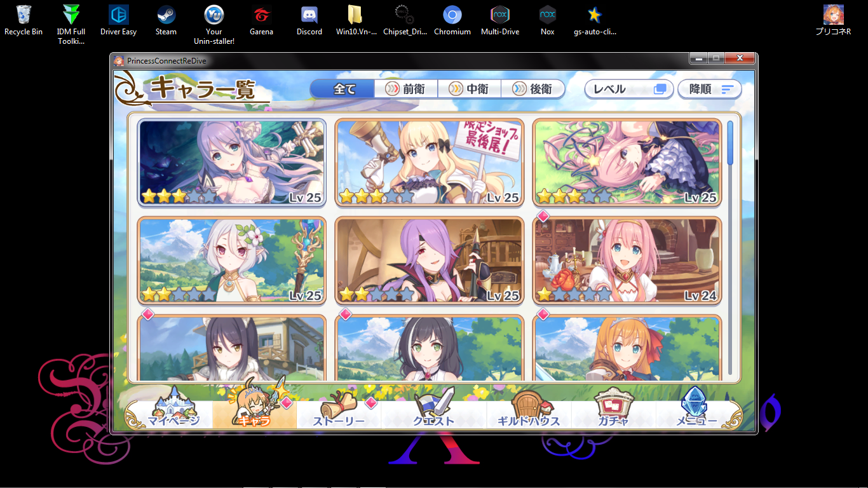Select the orange-haired girl with red ribbon
Viewport: 868px width, 488px height.
[x=627, y=348]
